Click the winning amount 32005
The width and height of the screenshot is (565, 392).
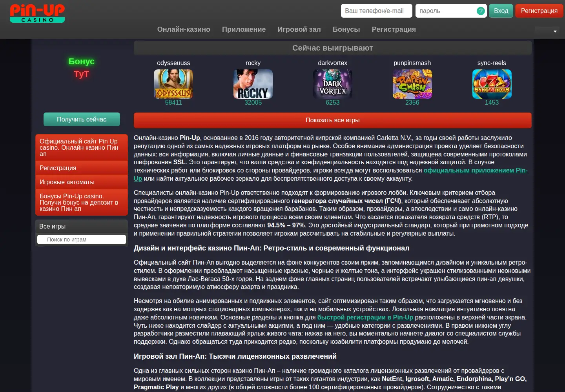point(253,102)
